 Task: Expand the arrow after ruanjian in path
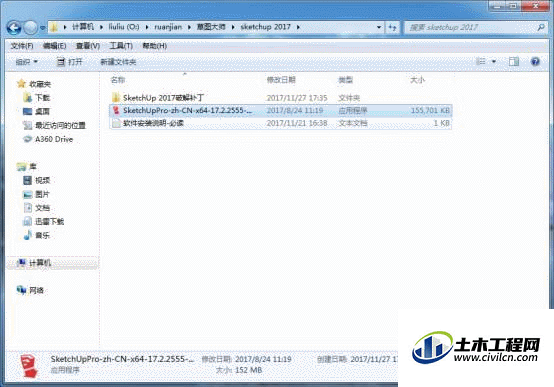[x=189, y=27]
